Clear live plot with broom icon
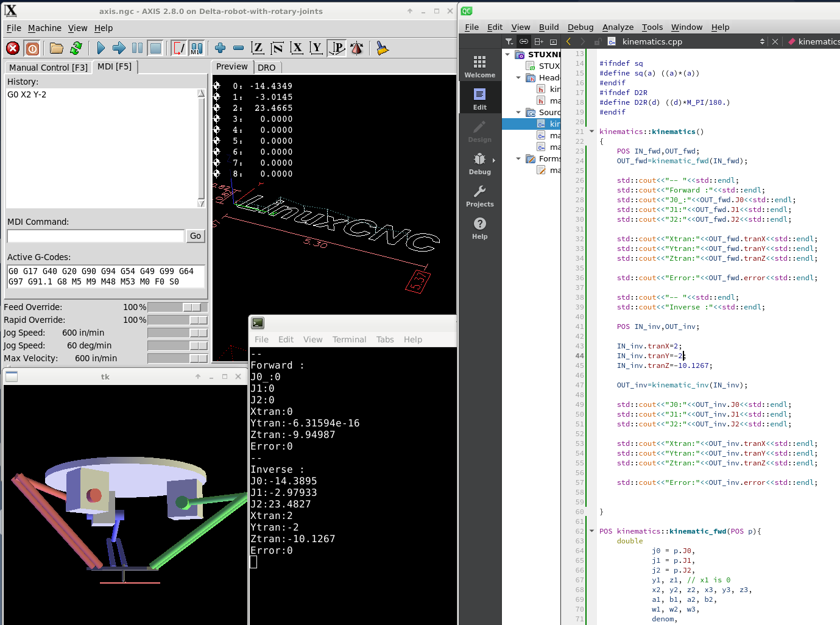 coord(383,48)
